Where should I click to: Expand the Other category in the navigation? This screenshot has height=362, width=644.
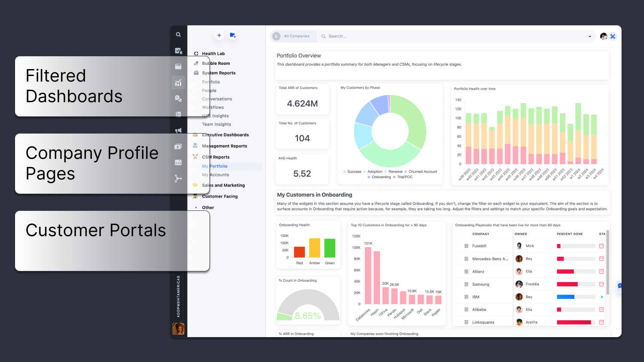(207, 207)
